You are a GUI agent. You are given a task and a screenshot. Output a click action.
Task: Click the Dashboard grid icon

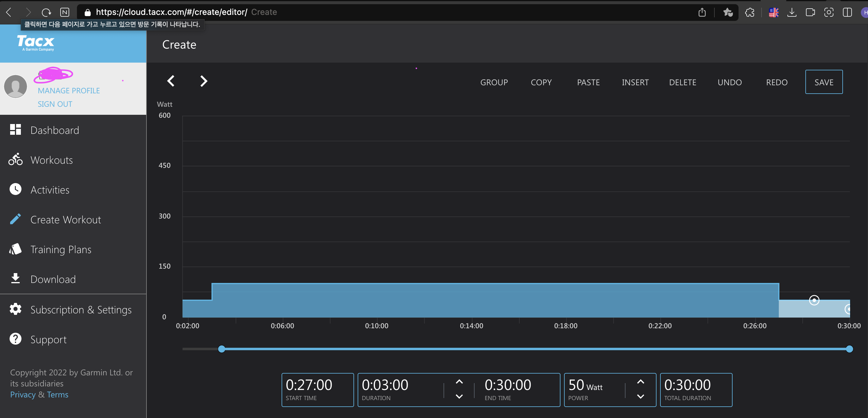(x=16, y=130)
